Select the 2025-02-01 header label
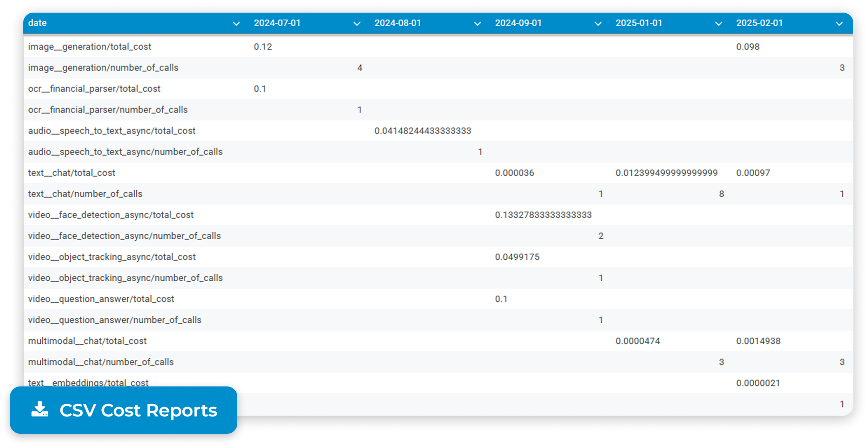 pos(760,23)
